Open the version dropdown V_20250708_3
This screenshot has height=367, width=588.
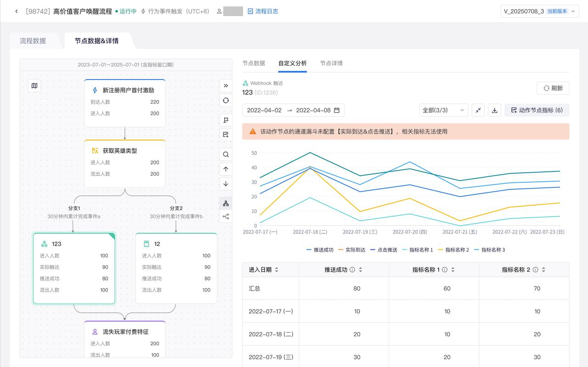[x=540, y=11]
